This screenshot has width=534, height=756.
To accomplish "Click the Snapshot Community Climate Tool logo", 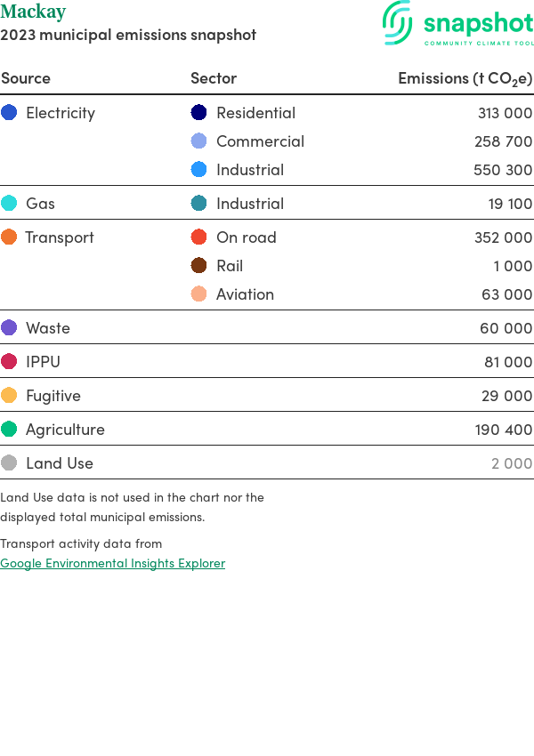I will point(457,24).
